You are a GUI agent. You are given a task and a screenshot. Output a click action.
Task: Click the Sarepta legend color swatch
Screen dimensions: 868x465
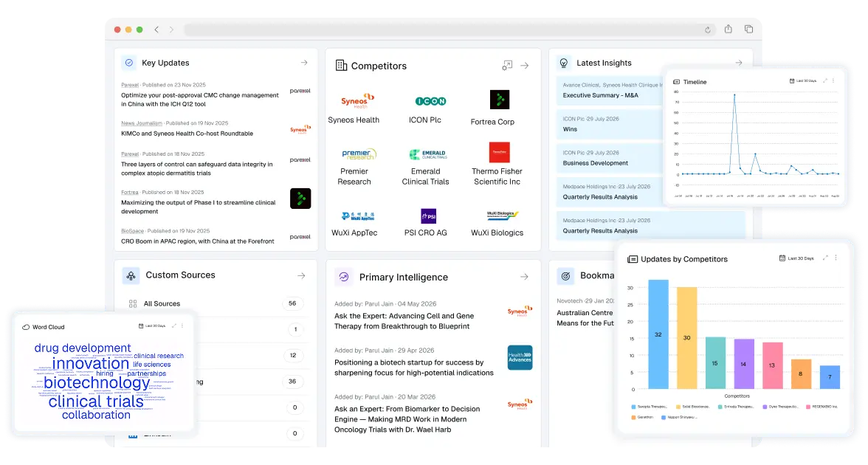click(x=633, y=407)
